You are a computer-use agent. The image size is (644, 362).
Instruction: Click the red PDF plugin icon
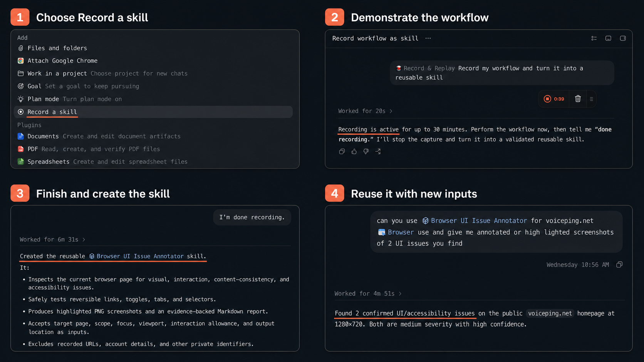coord(21,149)
